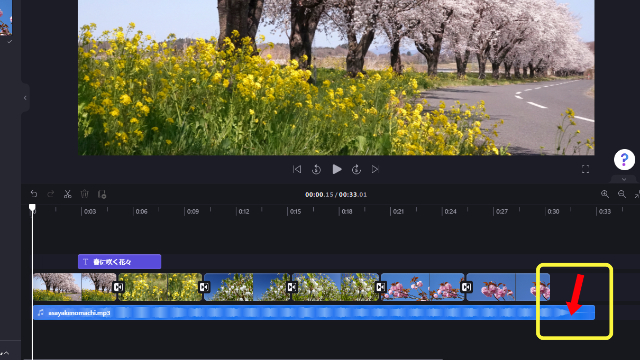The width and height of the screenshot is (640, 360).
Task: Jump forward five seconds
Action: pyautogui.click(x=356, y=169)
